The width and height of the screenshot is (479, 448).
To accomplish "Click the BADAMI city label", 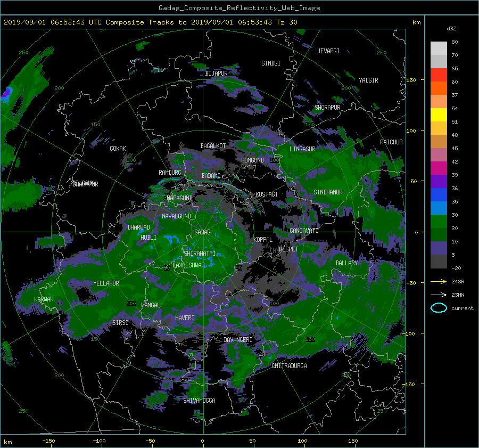I will click(211, 176).
